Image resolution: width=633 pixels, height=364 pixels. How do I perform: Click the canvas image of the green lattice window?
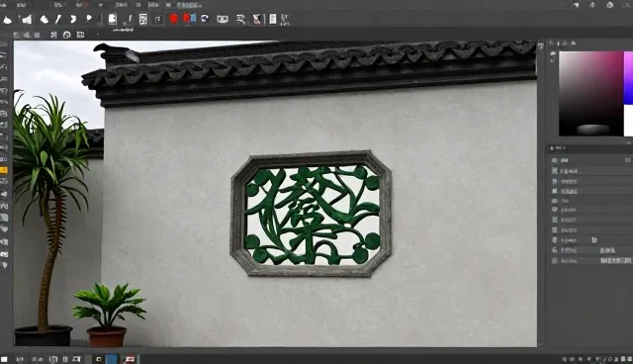coord(311,214)
